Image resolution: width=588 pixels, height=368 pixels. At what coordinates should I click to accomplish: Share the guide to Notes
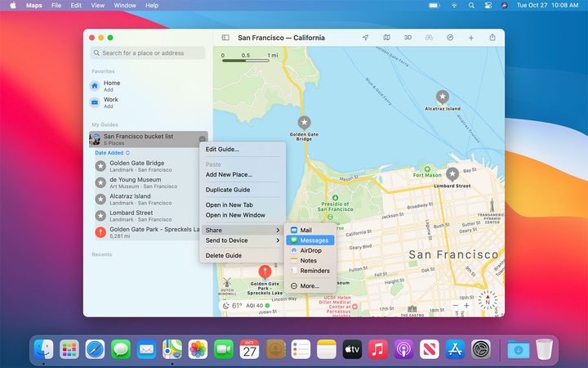coord(310,261)
